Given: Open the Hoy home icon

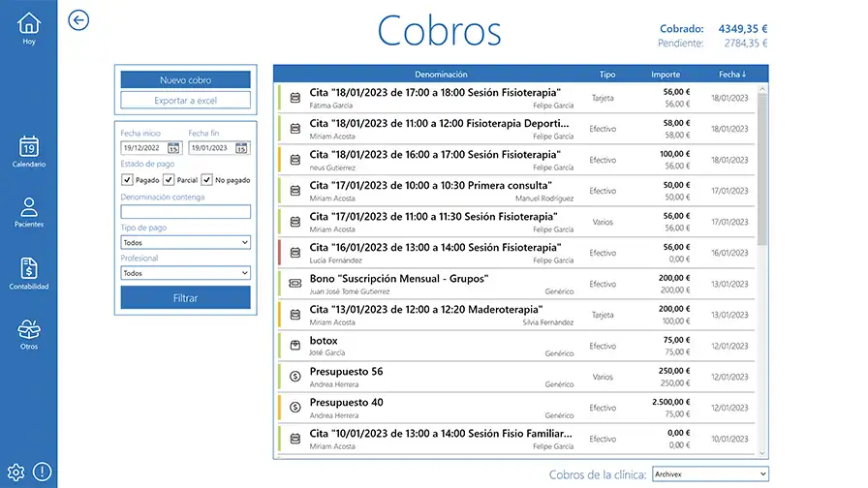Looking at the screenshot, I should 29,24.
